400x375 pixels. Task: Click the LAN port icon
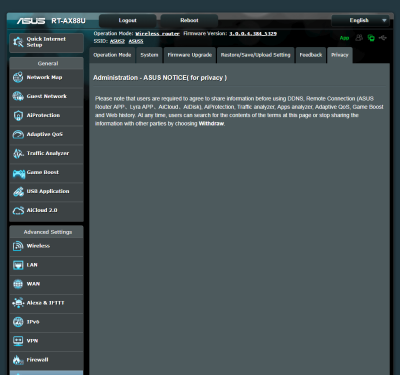click(x=18, y=265)
